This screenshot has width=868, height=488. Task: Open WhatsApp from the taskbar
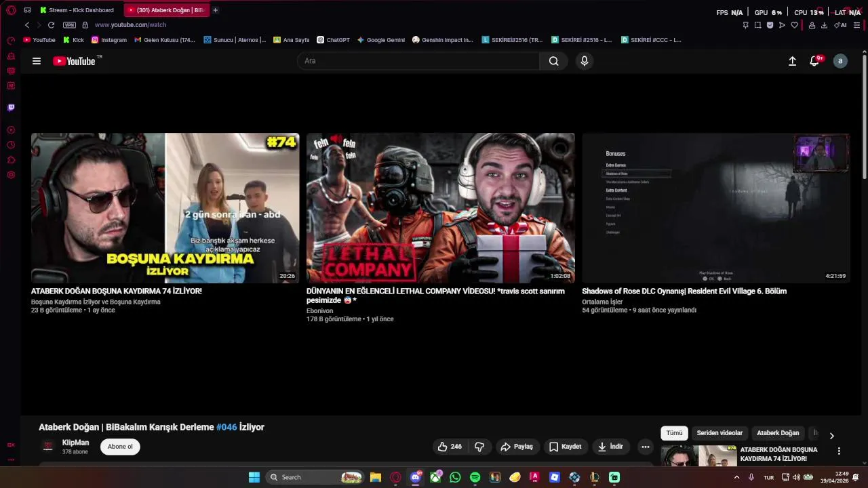click(x=455, y=477)
